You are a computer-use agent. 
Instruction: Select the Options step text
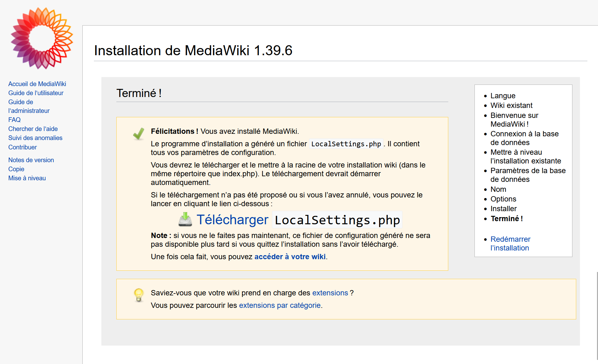tap(503, 199)
